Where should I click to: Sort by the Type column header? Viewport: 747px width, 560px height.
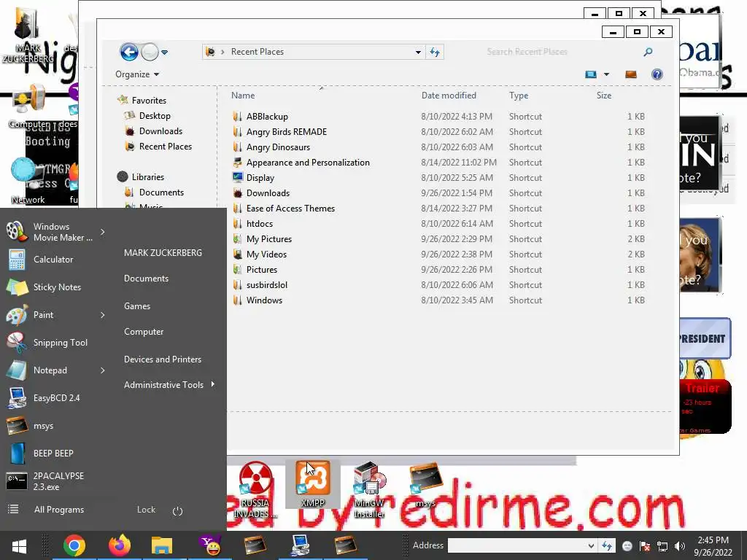tap(519, 96)
